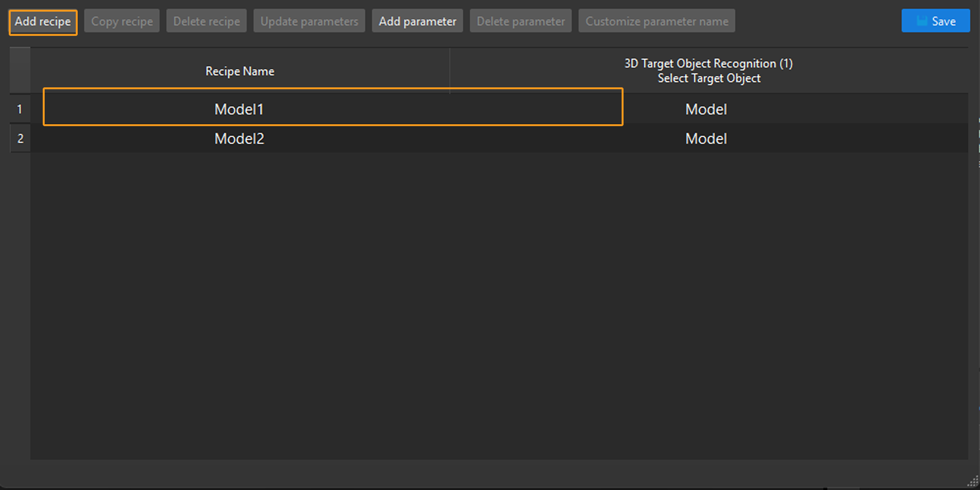
Task: Open Customize parameter name
Action: pos(657,21)
